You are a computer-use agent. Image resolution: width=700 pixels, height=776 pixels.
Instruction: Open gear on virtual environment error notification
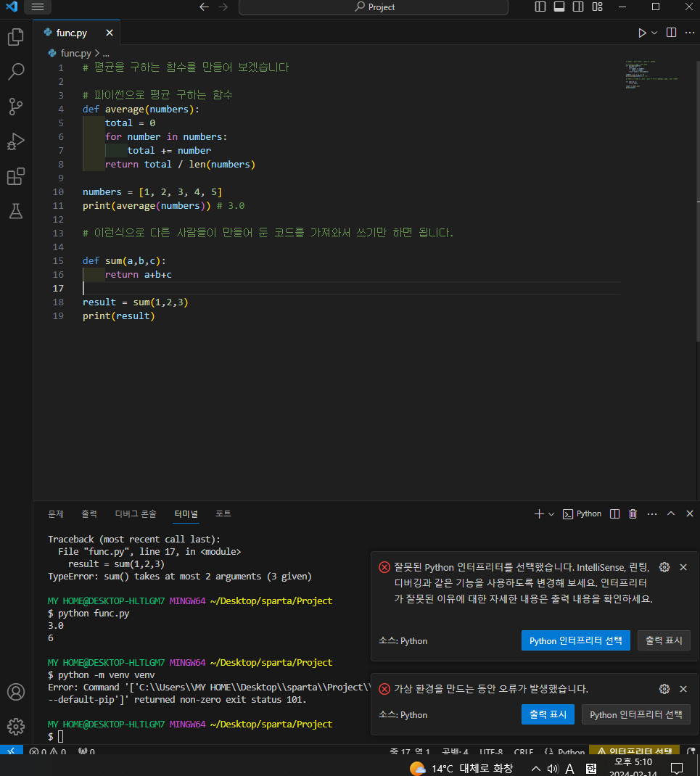(x=664, y=689)
